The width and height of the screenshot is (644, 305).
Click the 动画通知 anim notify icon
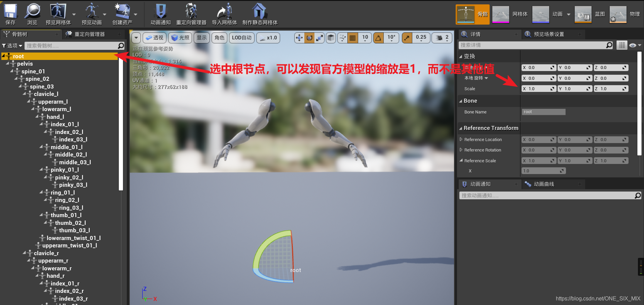coord(160,13)
